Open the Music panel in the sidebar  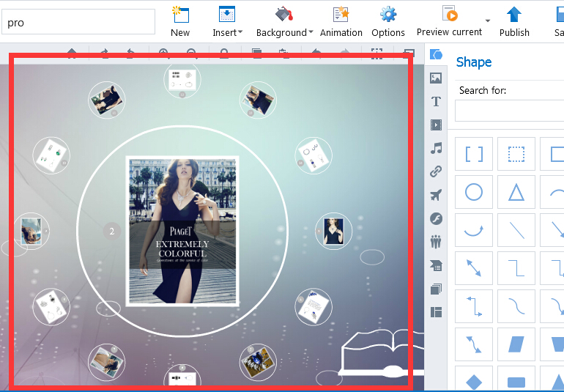click(436, 148)
